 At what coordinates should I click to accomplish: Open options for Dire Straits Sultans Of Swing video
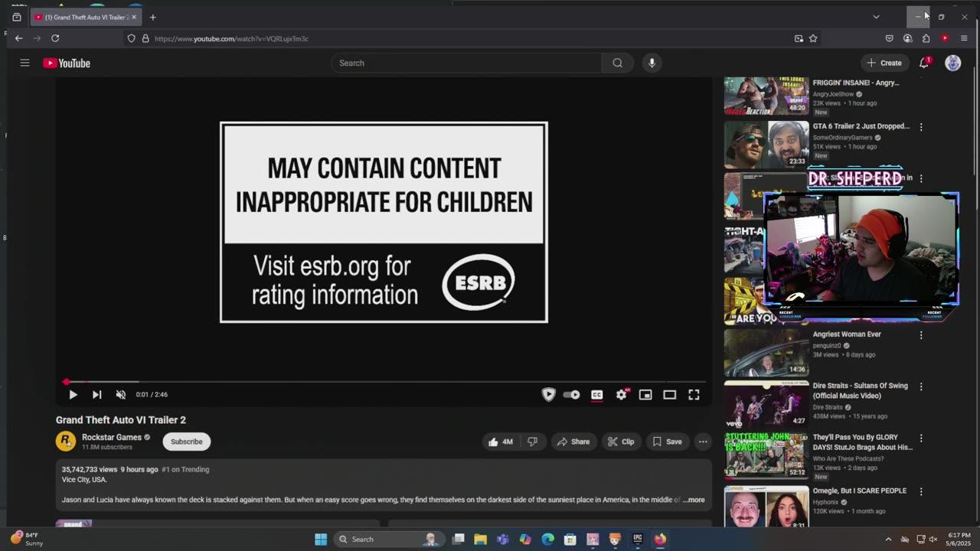pyautogui.click(x=921, y=386)
